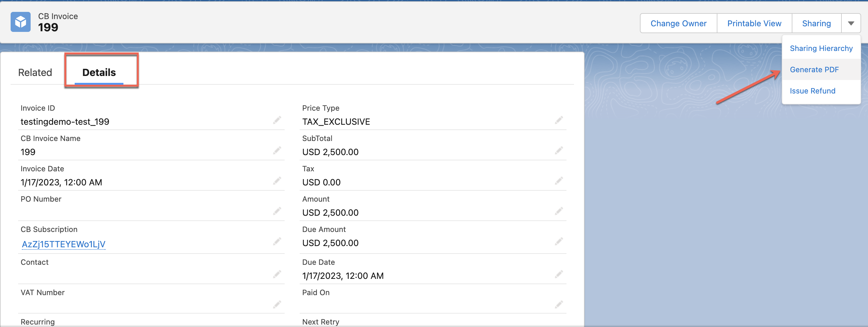The width and height of the screenshot is (868, 327).
Task: Switch to the Related tab
Action: (35, 73)
